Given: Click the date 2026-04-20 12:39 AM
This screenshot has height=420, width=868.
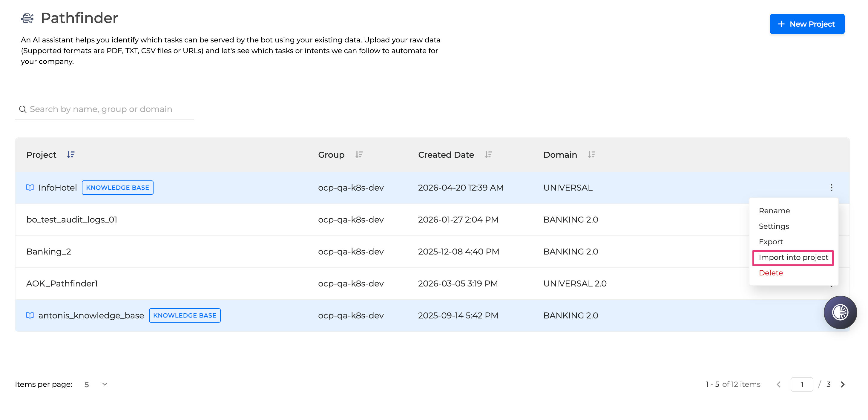Looking at the screenshot, I should [x=461, y=188].
